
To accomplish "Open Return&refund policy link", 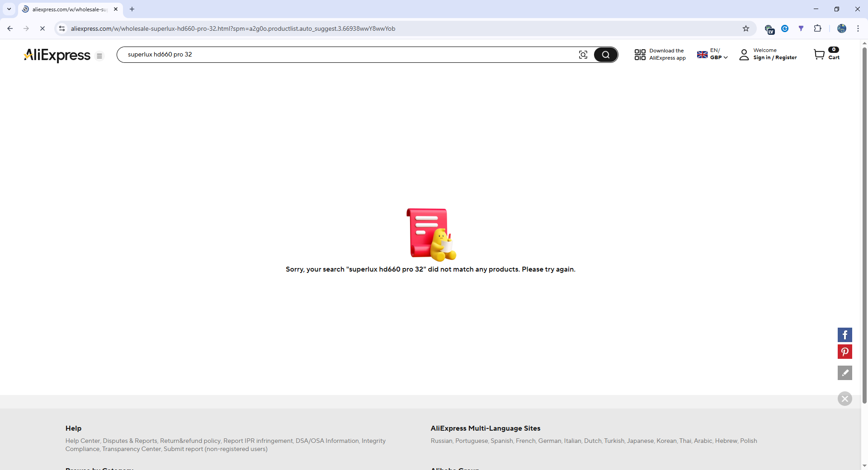I will pos(190,441).
